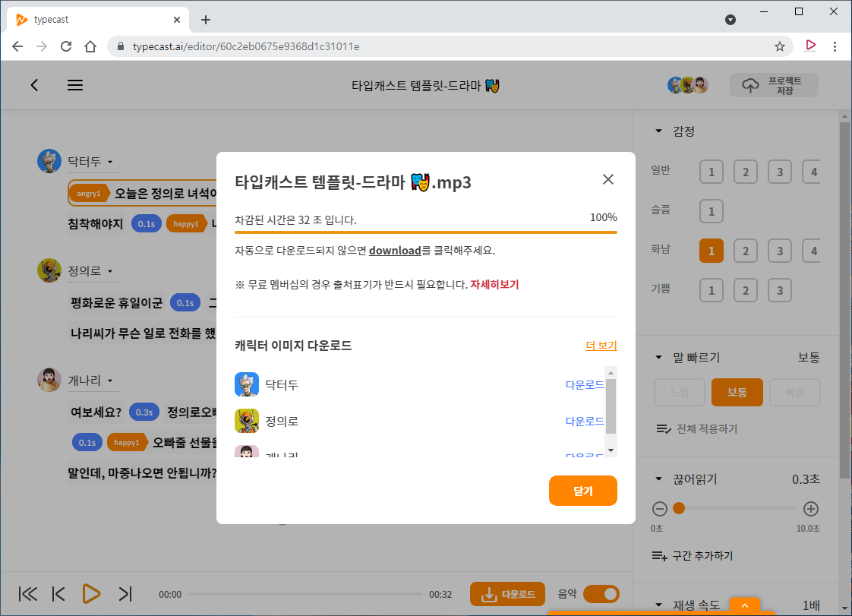Screen dimensions: 852x616
Task: Set speech speed to 느림
Action: tap(679, 392)
